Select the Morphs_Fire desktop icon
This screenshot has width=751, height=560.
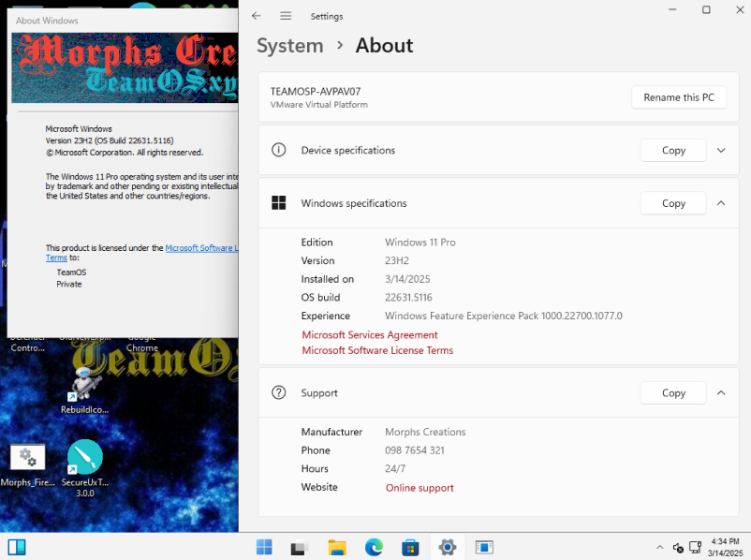pyautogui.click(x=28, y=457)
